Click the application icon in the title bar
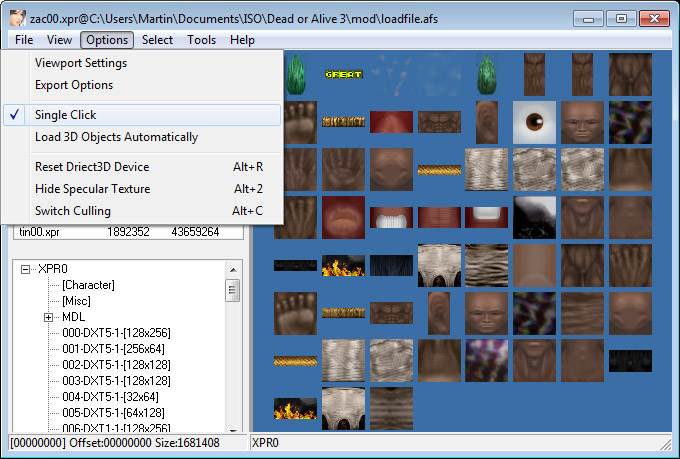The width and height of the screenshot is (680, 459). [18, 18]
